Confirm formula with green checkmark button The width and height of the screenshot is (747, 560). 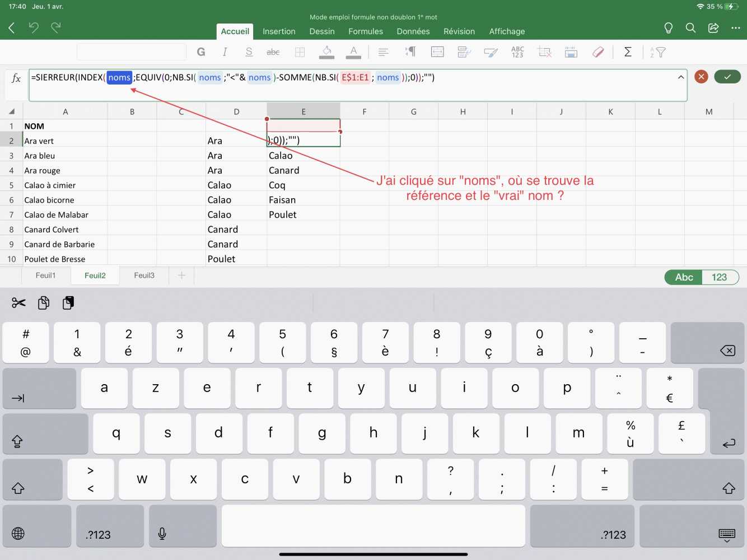point(727,77)
